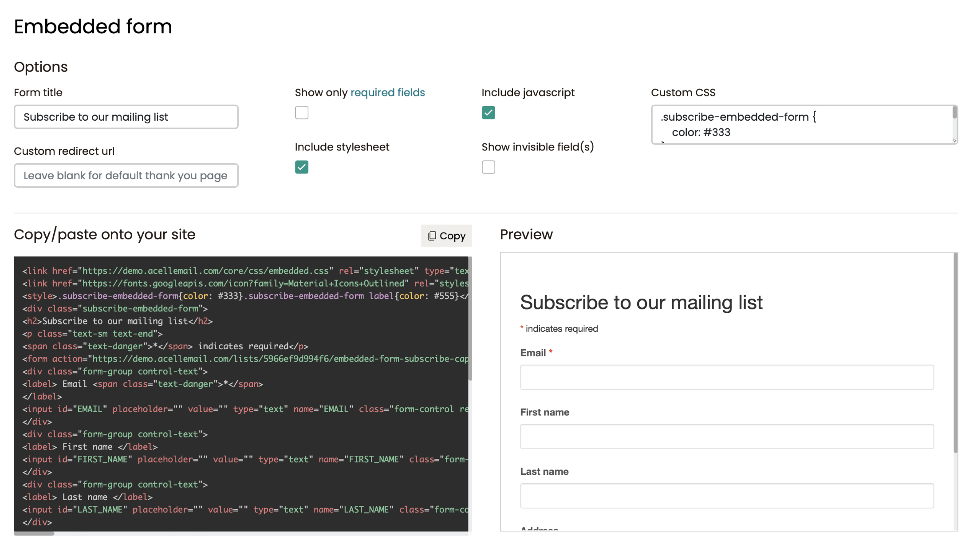This screenshot has width=977, height=560.
Task: Click the form action line in code
Action: tap(245, 359)
